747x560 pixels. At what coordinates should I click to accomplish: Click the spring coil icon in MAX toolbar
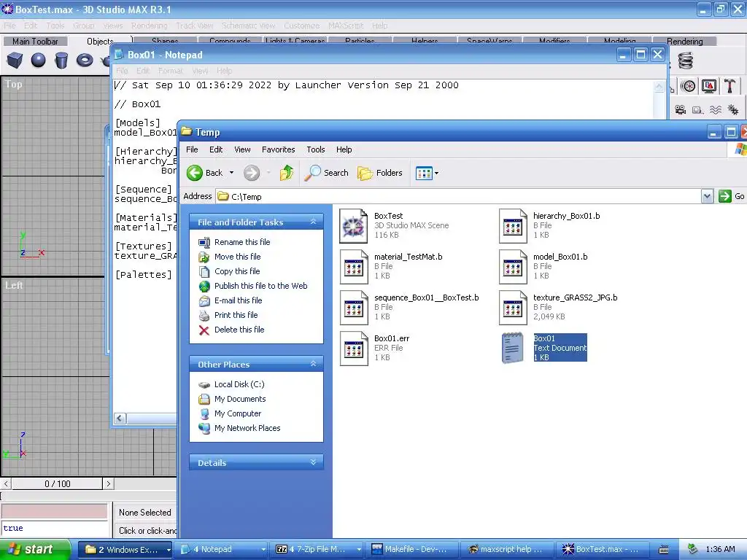685,61
